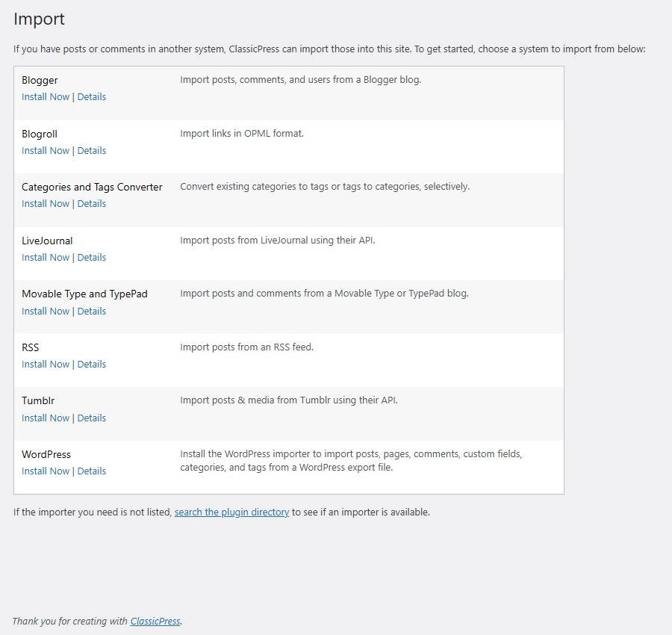
Task: Install Categories and Tags Converter now
Action: (46, 204)
